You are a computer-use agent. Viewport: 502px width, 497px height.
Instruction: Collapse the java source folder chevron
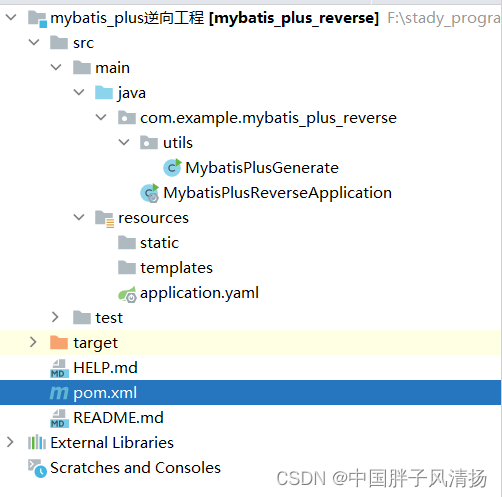click(79, 92)
